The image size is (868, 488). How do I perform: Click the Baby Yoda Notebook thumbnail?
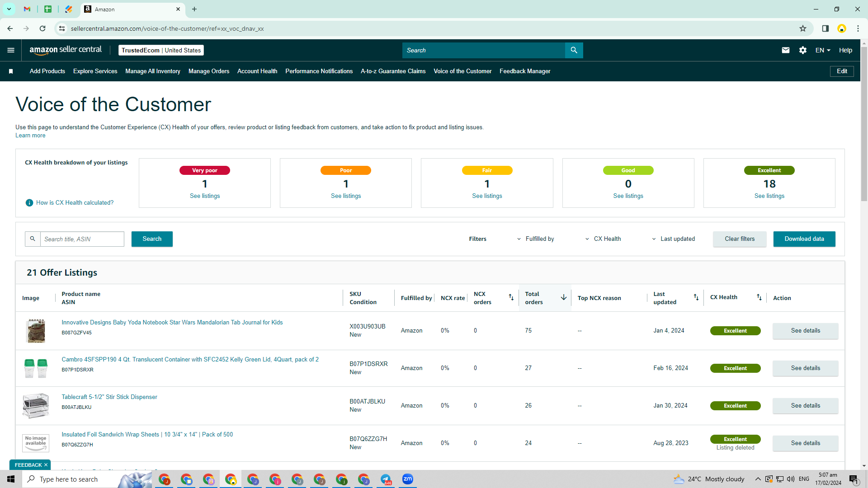tap(36, 331)
